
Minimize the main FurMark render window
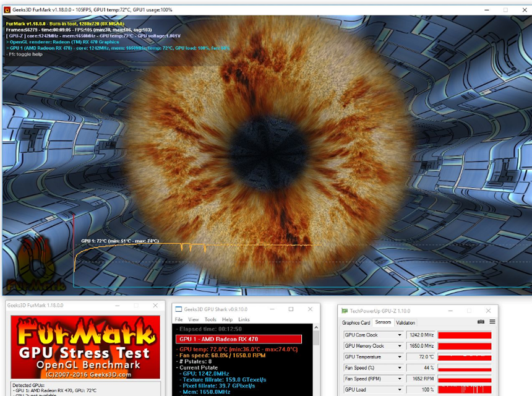487,10
